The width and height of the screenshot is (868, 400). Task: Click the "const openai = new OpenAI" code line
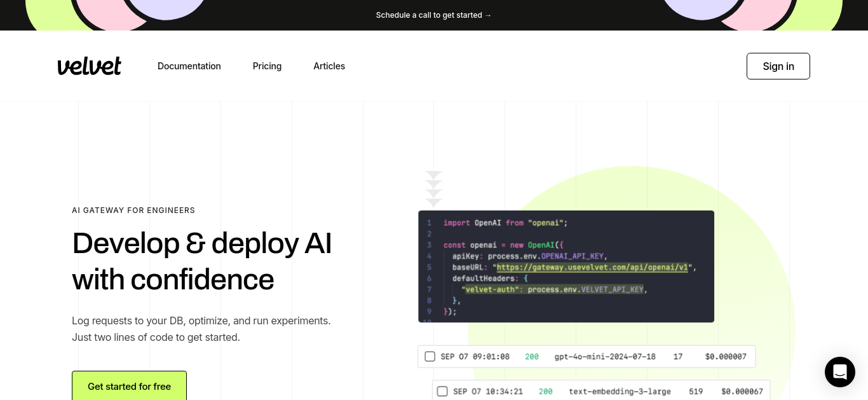tap(503, 245)
